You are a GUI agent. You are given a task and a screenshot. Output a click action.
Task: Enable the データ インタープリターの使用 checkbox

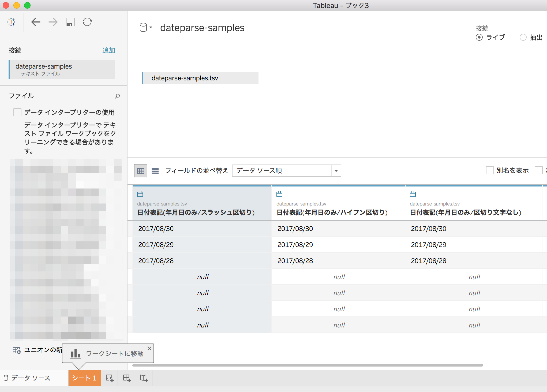(x=17, y=112)
